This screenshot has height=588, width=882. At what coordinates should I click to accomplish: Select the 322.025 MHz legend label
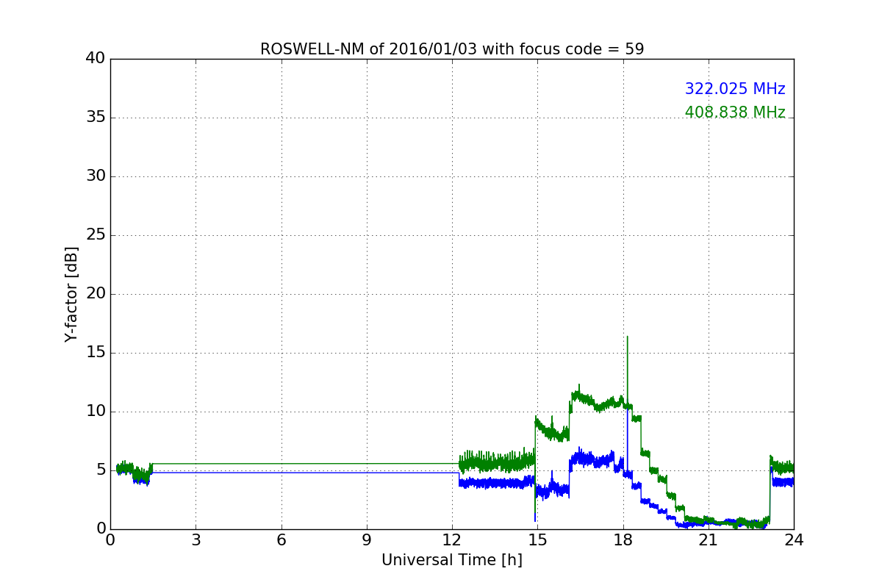coord(735,89)
